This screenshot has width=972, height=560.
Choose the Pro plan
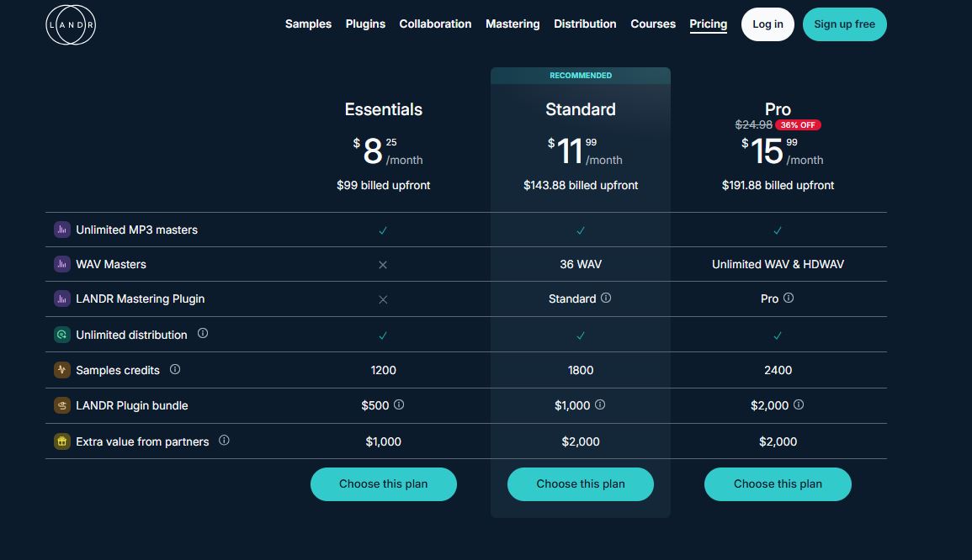point(777,483)
